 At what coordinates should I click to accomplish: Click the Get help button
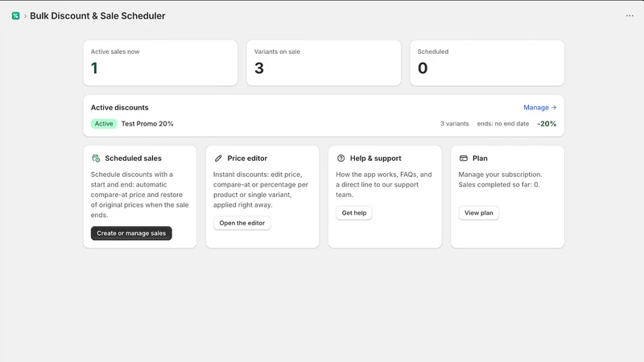click(x=354, y=213)
